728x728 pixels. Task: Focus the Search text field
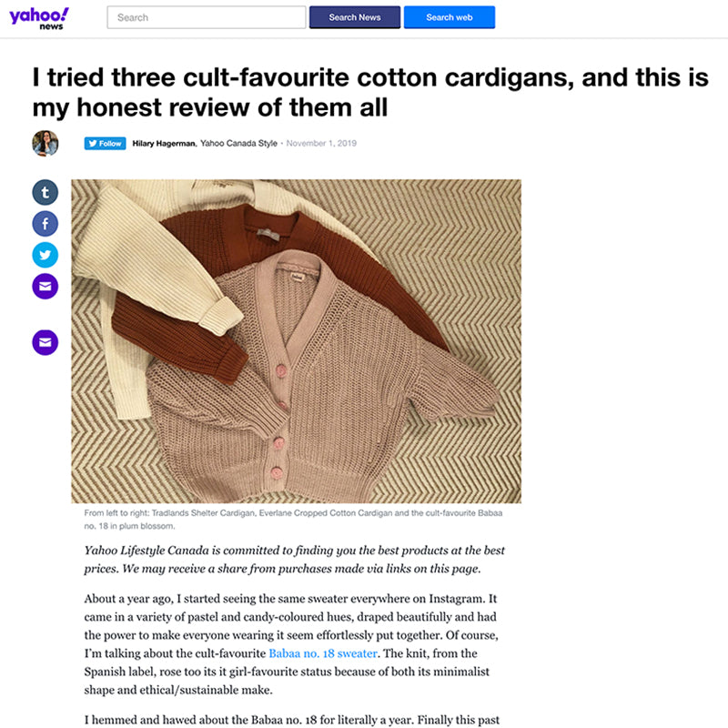(x=207, y=17)
